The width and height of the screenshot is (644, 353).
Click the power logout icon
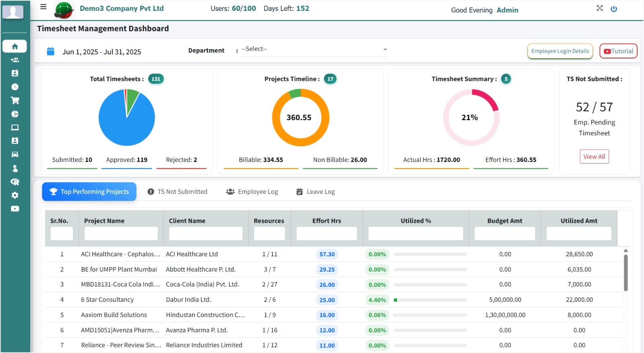[614, 8]
